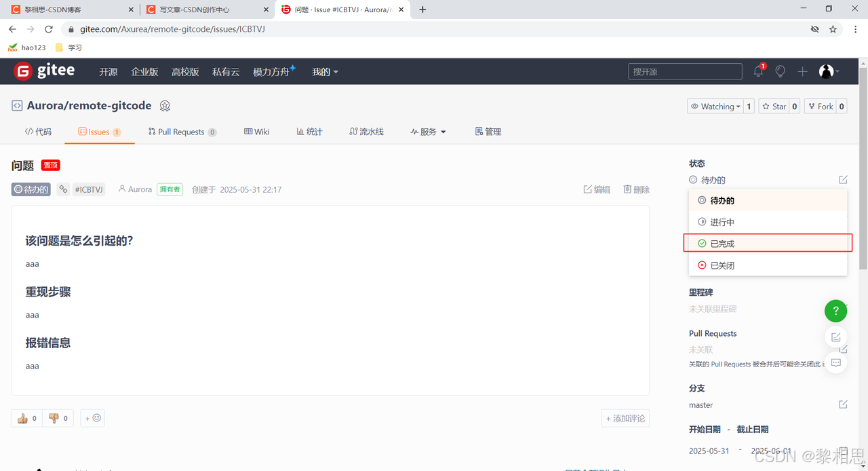Switch to the Pull Requests tab
Screen dimensions: 868x471
point(181,132)
